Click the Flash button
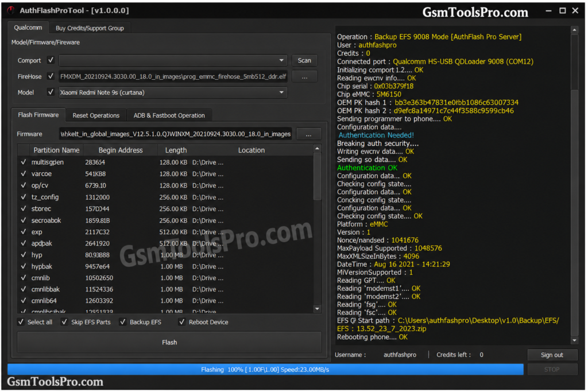Viewport: 588px width, 392px height. 169,342
